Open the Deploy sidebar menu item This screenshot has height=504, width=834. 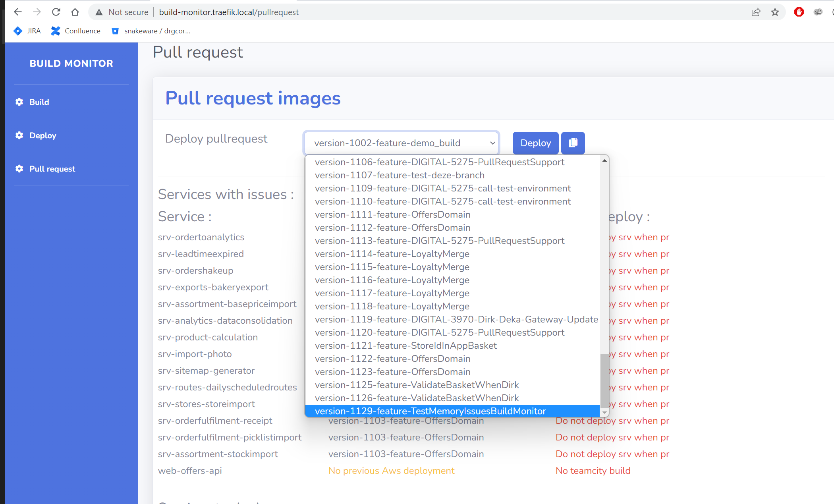[42, 135]
